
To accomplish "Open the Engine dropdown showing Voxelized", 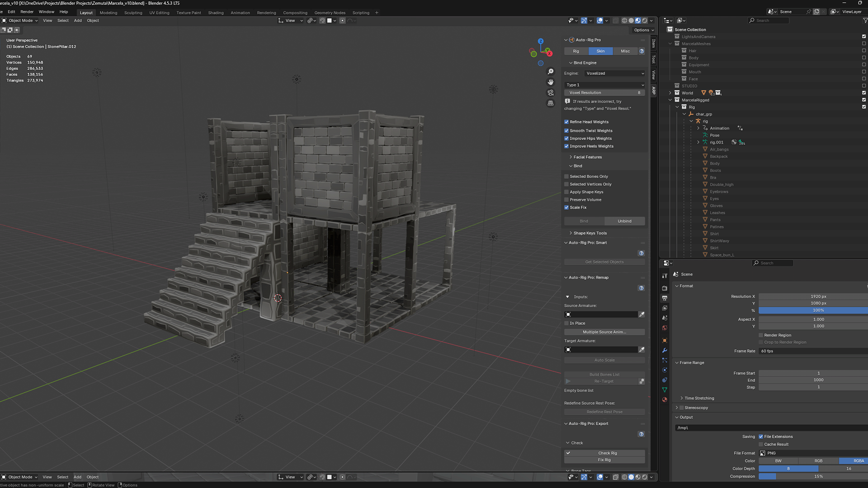I will point(615,73).
